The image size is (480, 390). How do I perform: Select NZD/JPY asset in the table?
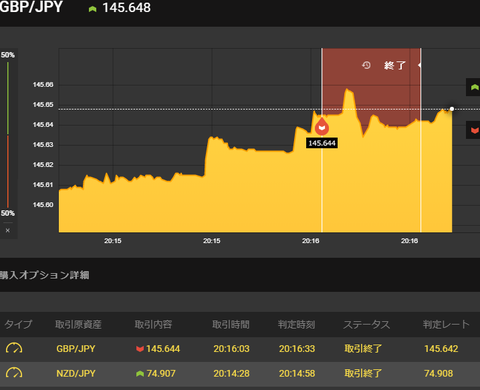pyautogui.click(x=76, y=374)
